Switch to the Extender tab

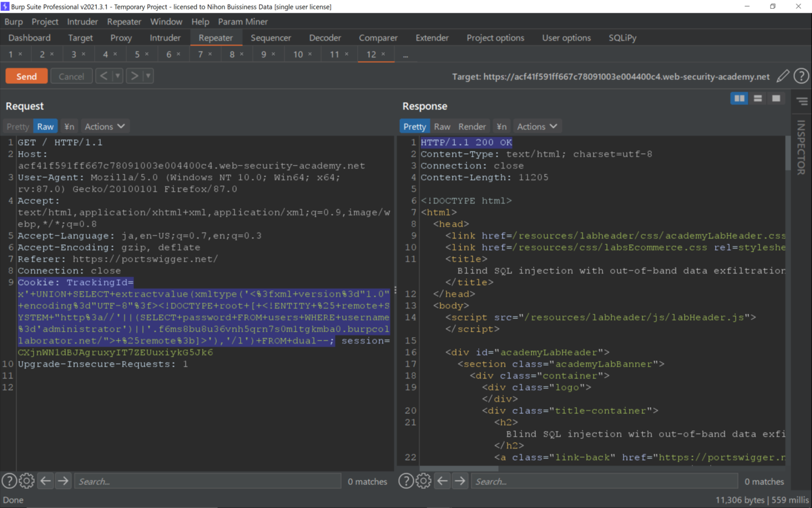point(432,38)
